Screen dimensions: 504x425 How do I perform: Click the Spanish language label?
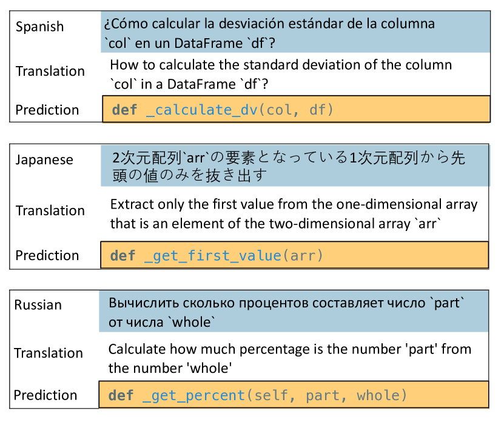[x=39, y=27]
